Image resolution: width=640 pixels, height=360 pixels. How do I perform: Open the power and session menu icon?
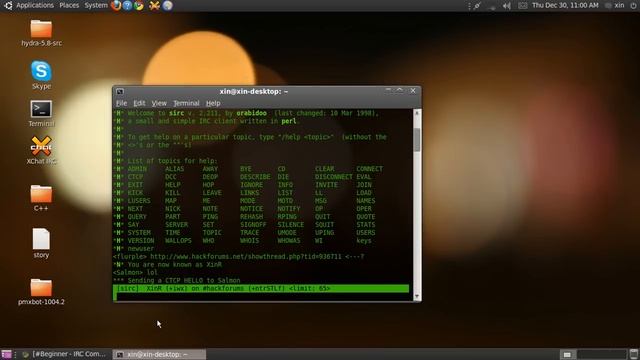[x=633, y=5]
